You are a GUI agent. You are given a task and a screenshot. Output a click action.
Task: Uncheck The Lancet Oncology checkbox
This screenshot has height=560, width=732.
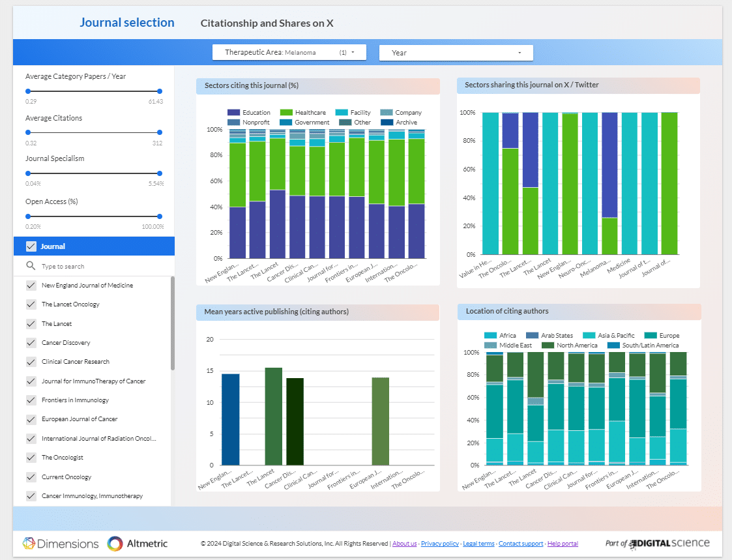(31, 304)
